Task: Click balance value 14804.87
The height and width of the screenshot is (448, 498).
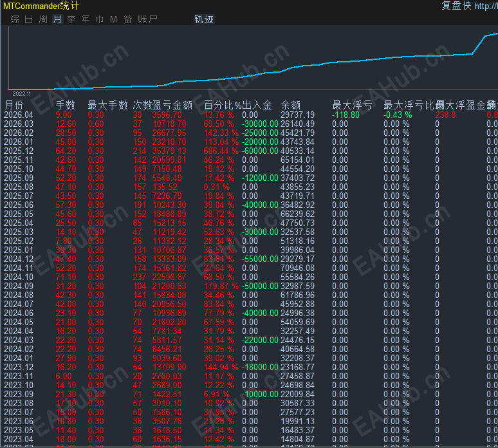Action: coord(297,439)
